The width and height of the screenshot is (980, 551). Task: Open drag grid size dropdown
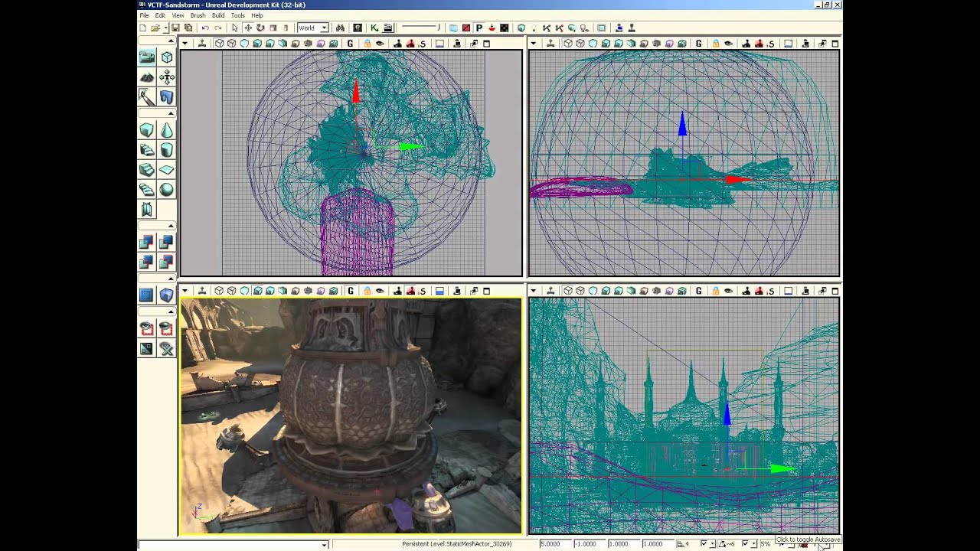(x=712, y=544)
